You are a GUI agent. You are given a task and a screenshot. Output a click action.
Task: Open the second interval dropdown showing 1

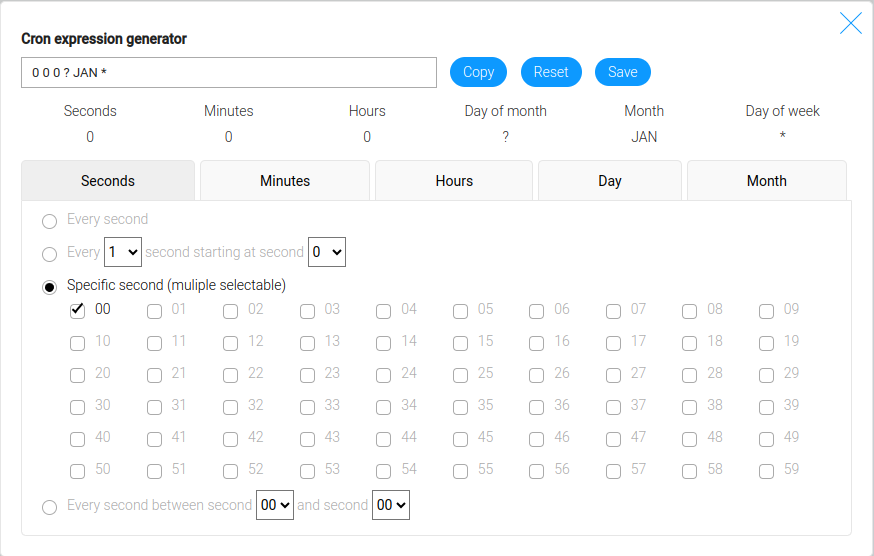(123, 253)
